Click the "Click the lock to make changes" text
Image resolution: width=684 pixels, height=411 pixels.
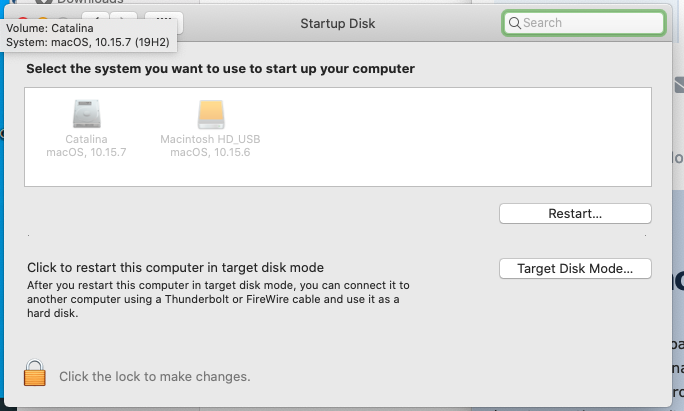(x=154, y=377)
